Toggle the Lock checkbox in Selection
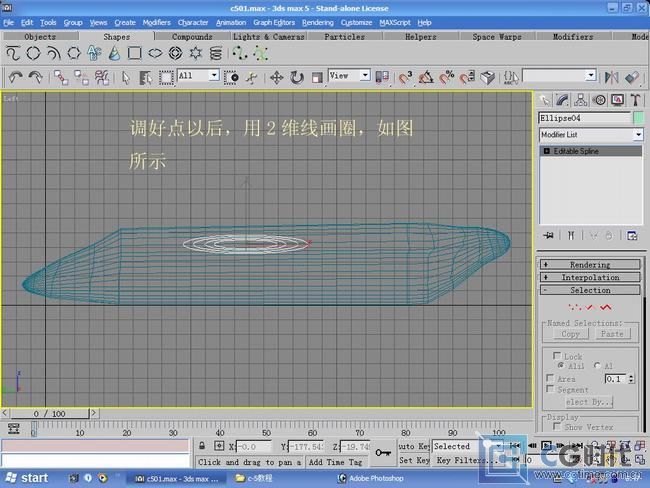Screen dimensions: 650x488 coord(556,356)
